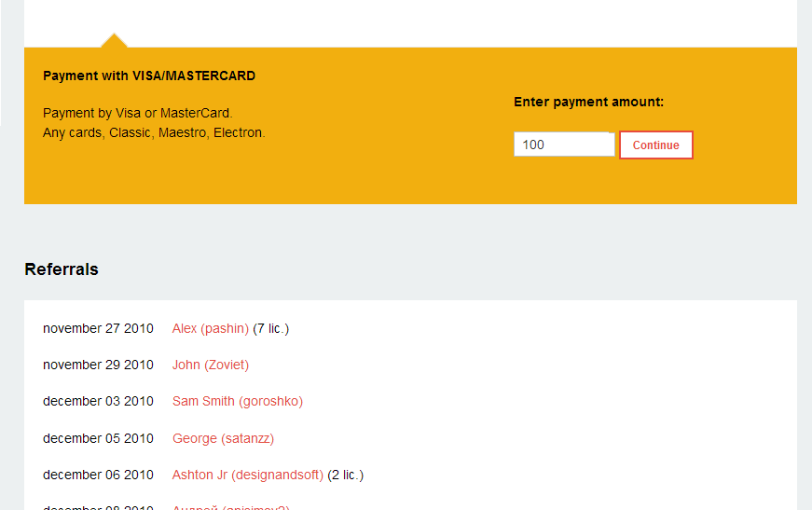
Task: Click the (7 lic.) license count text
Action: point(271,329)
